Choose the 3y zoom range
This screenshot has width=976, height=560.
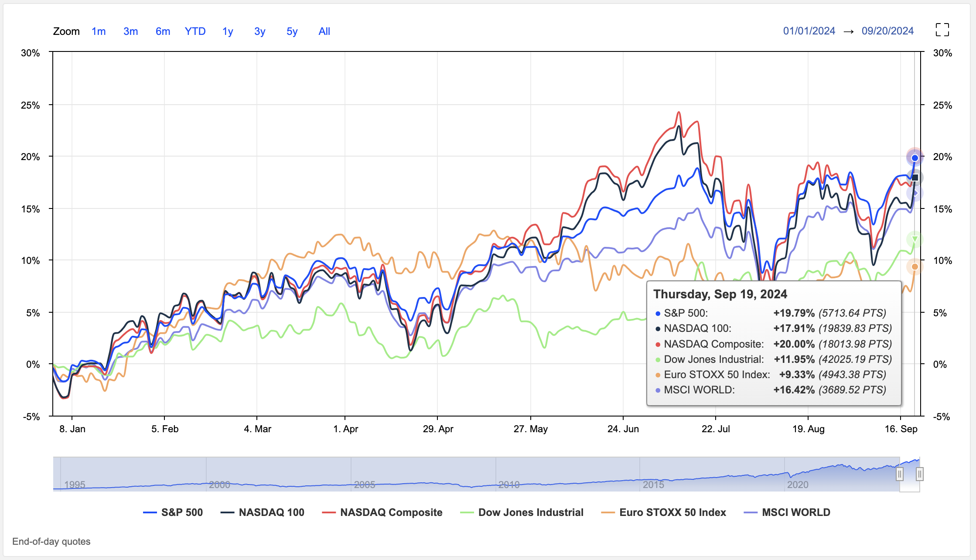259,31
